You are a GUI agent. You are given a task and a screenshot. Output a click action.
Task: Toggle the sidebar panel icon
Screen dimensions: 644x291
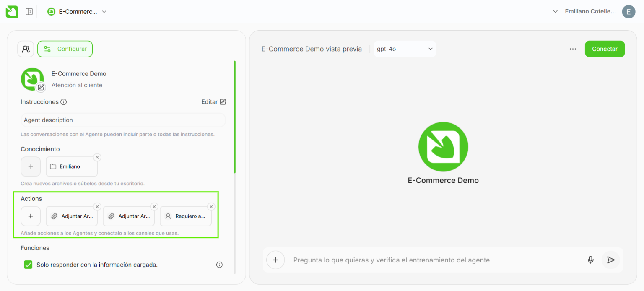pos(29,12)
